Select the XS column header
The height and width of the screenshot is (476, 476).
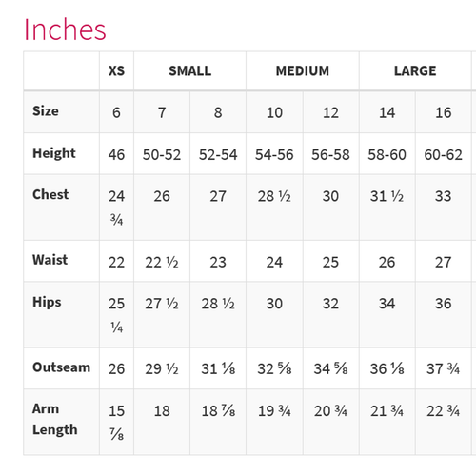(116, 71)
